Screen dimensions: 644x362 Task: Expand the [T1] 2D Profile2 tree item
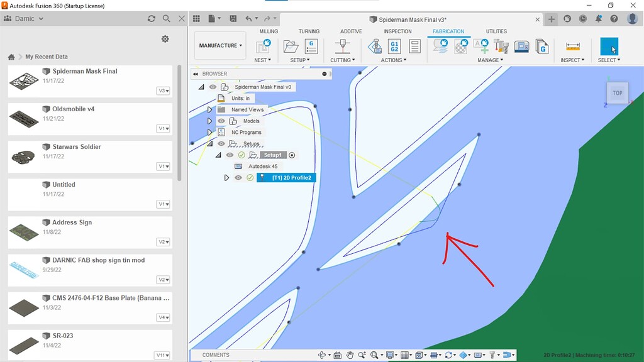tap(227, 177)
